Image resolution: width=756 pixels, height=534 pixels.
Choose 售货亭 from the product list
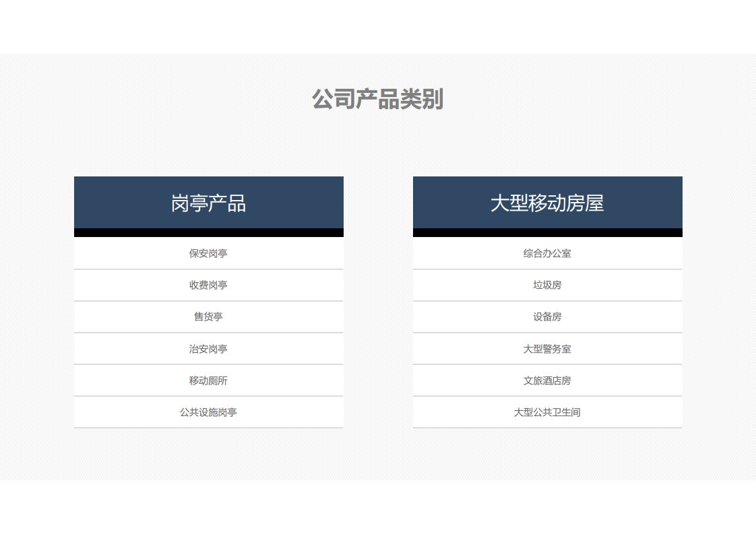click(208, 316)
